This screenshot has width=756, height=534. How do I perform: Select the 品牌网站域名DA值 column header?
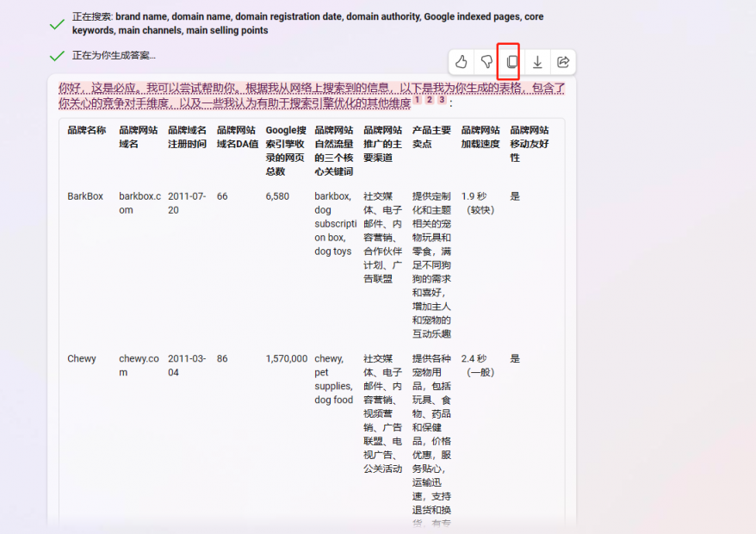pos(237,137)
